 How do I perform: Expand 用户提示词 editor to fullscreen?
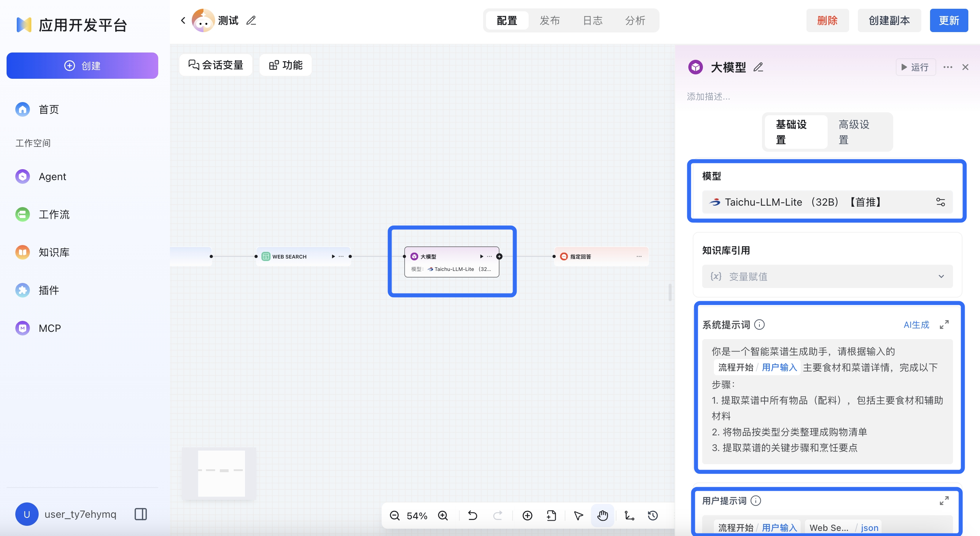coord(945,501)
